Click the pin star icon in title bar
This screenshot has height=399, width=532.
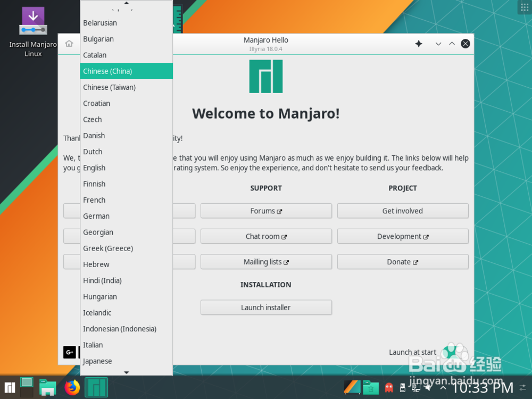pos(419,44)
